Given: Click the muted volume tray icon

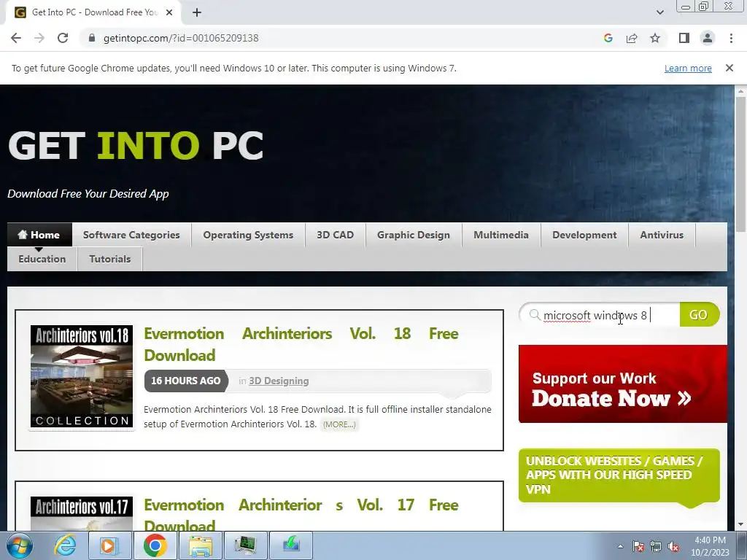Looking at the screenshot, I should coord(673,546).
